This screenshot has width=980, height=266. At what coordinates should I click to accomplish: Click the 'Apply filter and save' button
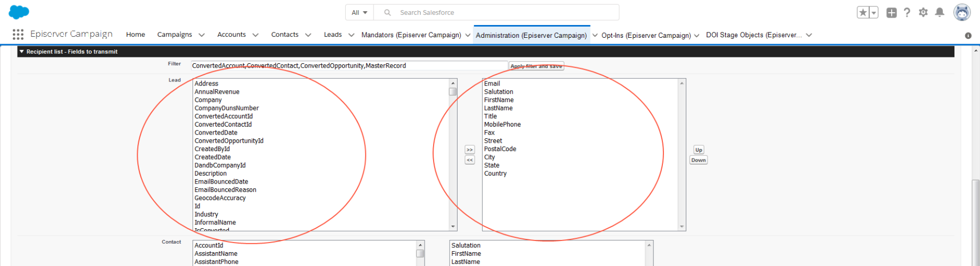coord(536,66)
